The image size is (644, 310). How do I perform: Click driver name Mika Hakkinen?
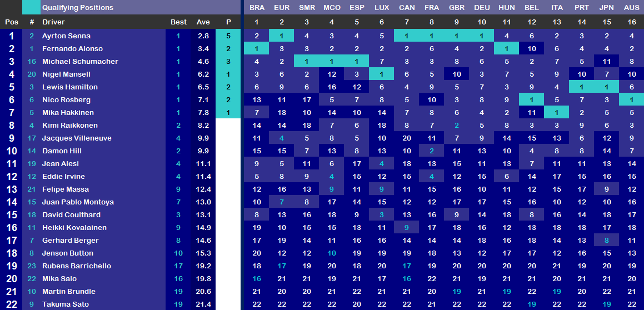pyautogui.click(x=68, y=113)
